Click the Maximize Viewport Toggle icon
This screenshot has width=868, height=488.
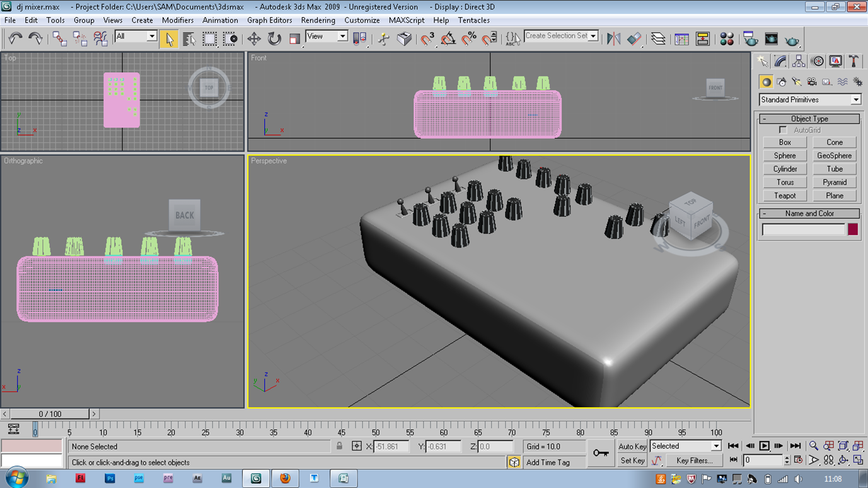click(x=858, y=460)
